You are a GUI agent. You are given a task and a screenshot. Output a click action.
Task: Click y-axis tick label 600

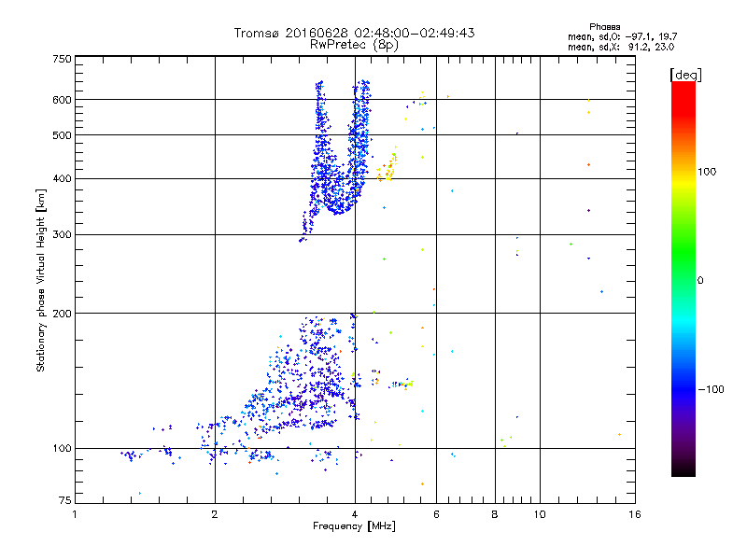coord(62,100)
